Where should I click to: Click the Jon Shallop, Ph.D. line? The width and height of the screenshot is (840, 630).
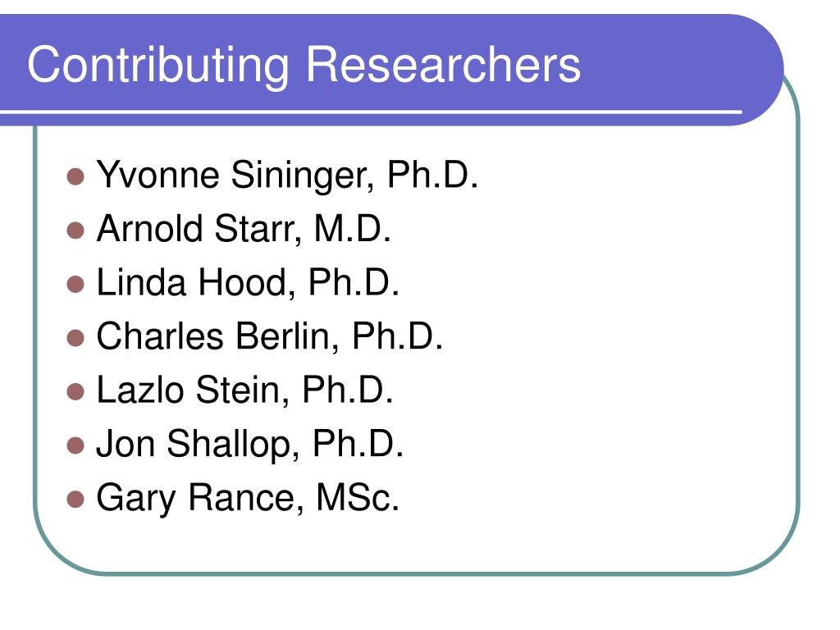249,444
